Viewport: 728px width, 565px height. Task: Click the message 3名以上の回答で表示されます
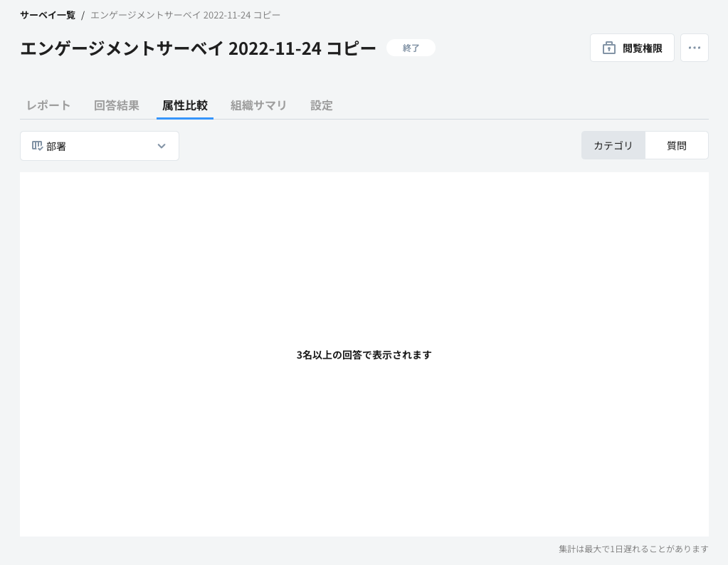pos(364,355)
